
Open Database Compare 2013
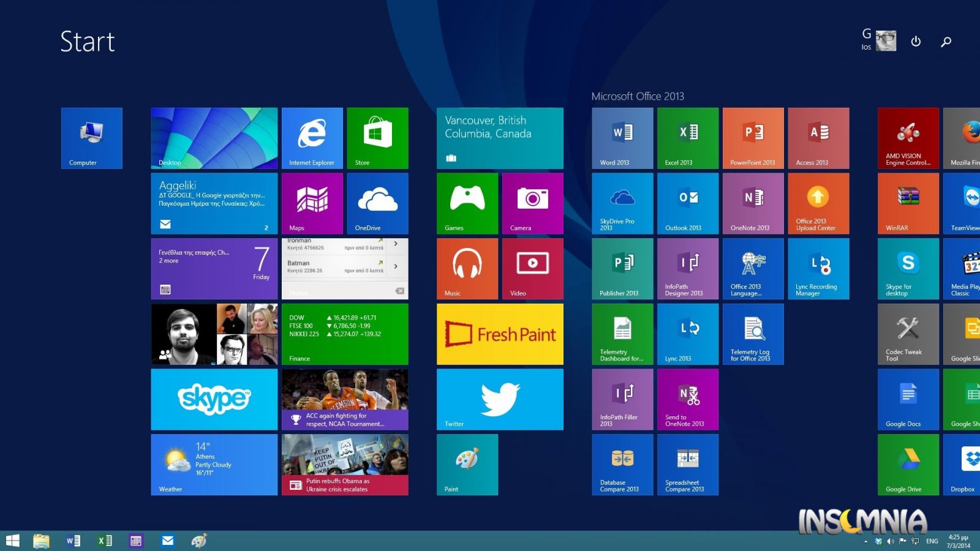coord(623,465)
